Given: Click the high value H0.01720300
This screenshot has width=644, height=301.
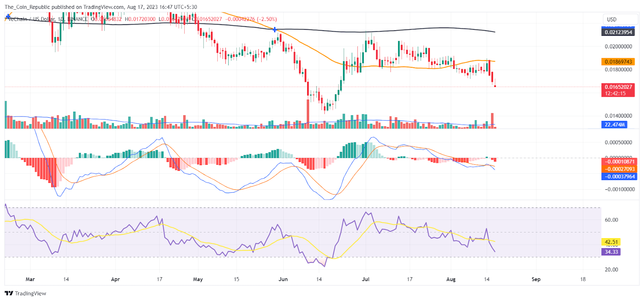Looking at the screenshot, I should point(140,19).
